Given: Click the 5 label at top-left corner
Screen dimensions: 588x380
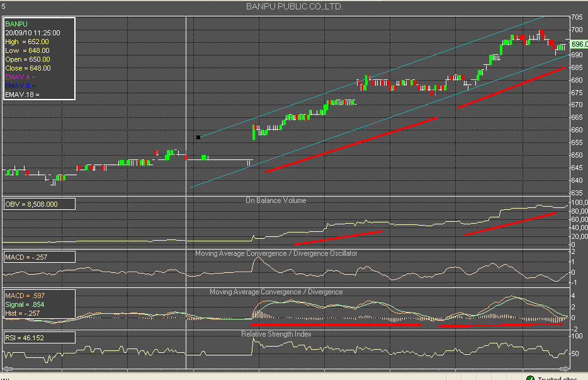Looking at the screenshot, I should pos(3,6).
